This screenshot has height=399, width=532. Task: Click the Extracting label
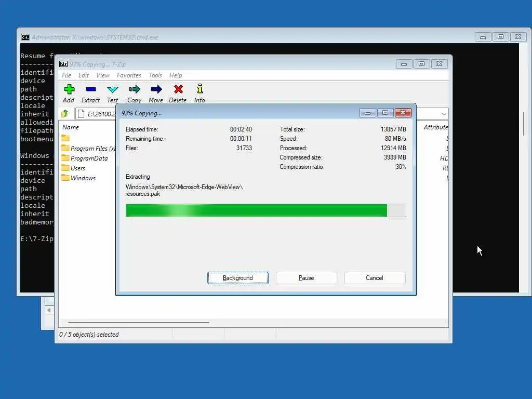pyautogui.click(x=138, y=177)
